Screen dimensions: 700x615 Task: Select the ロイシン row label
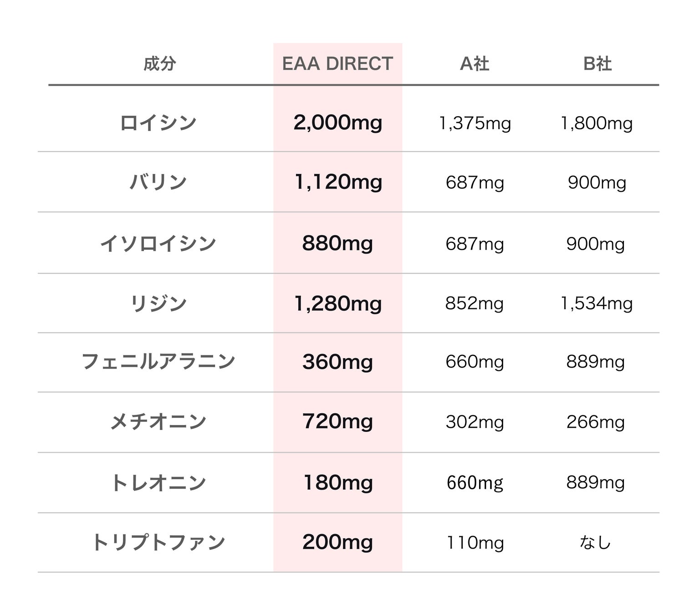coord(158,123)
